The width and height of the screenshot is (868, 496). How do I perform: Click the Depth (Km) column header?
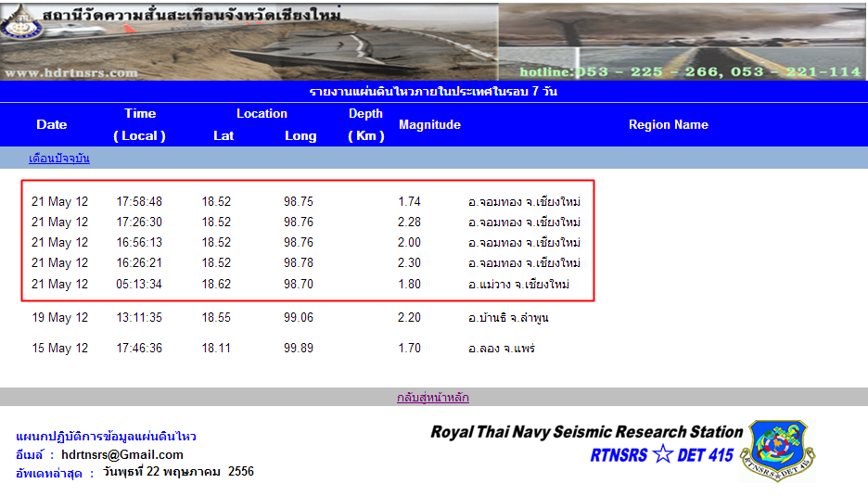pyautogui.click(x=365, y=124)
